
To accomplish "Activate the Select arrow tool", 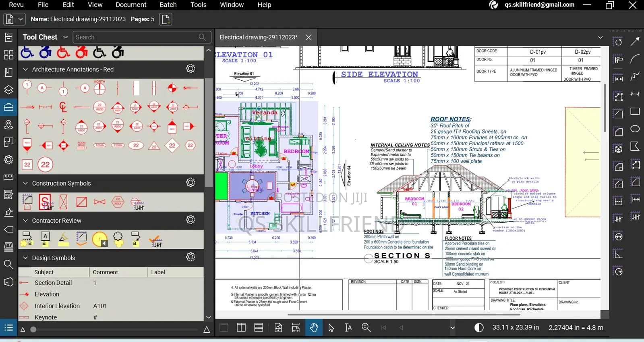I will pos(331,327).
